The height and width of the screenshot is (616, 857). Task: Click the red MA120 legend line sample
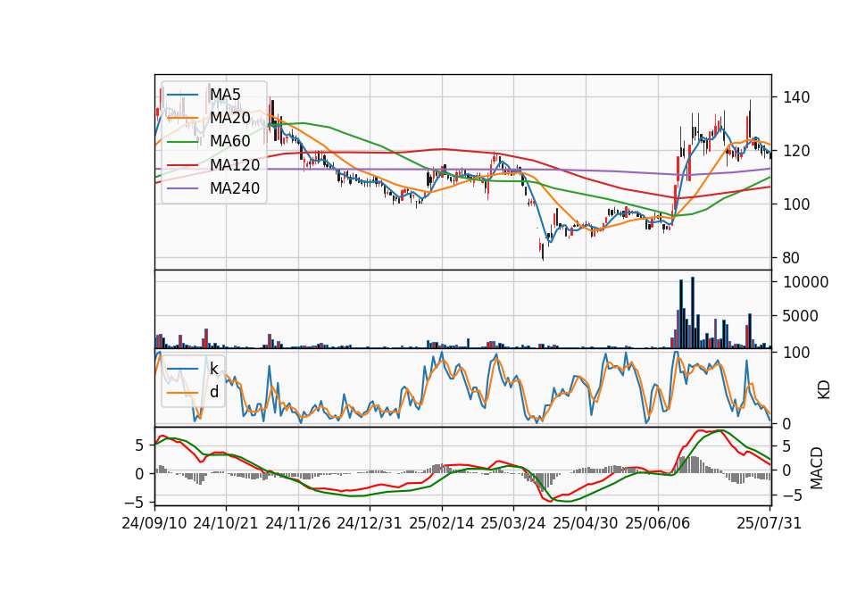182,165
